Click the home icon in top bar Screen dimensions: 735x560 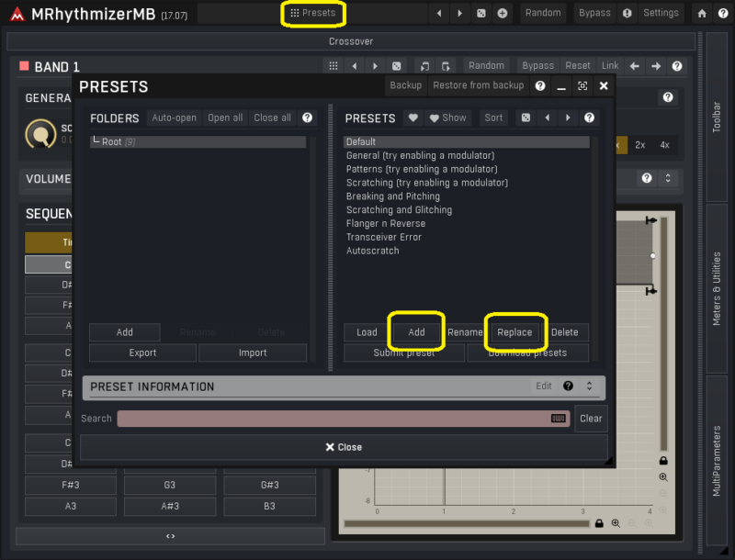(x=702, y=13)
